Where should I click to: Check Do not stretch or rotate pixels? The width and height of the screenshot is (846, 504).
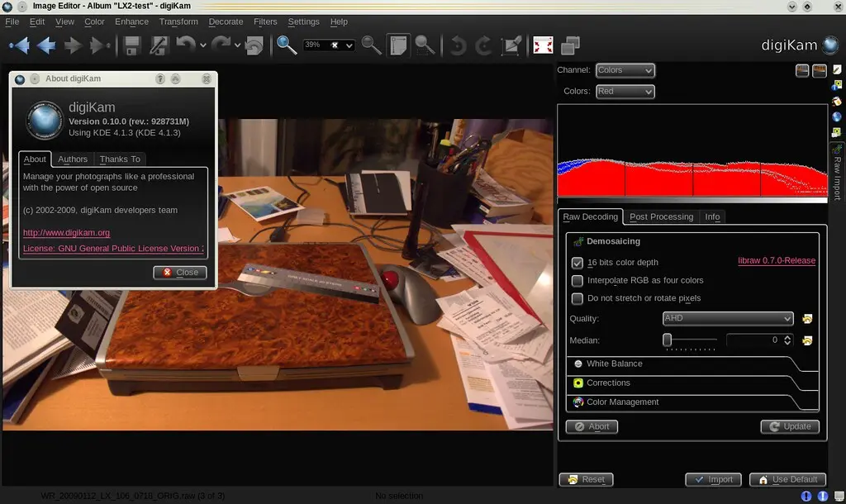577,298
